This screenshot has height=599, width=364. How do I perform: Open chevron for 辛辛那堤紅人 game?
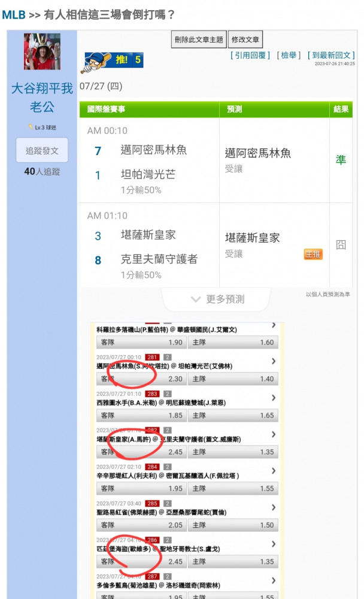coord(274,471)
